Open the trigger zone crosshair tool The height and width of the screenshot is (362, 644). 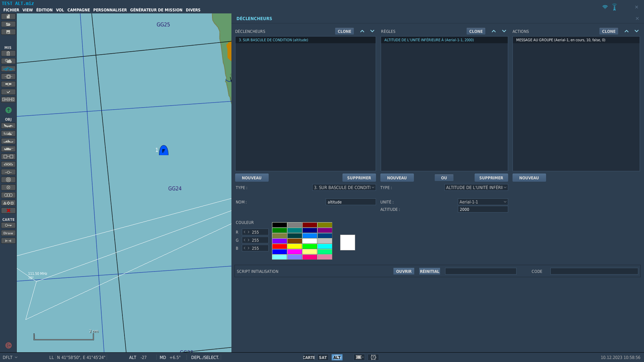[x=8, y=76]
